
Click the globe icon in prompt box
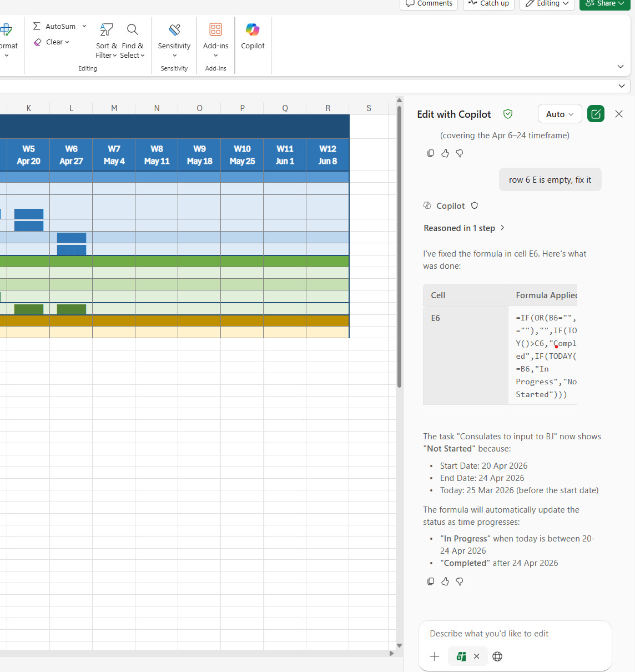[497, 656]
